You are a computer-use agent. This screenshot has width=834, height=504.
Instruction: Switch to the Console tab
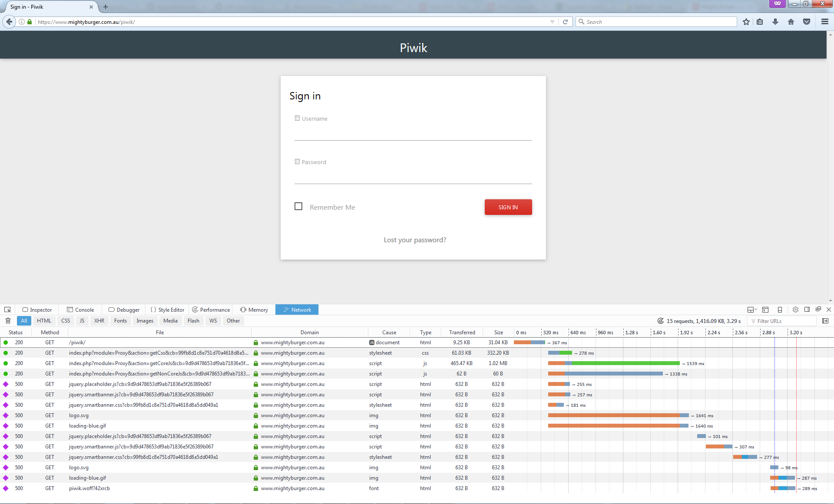pos(80,310)
